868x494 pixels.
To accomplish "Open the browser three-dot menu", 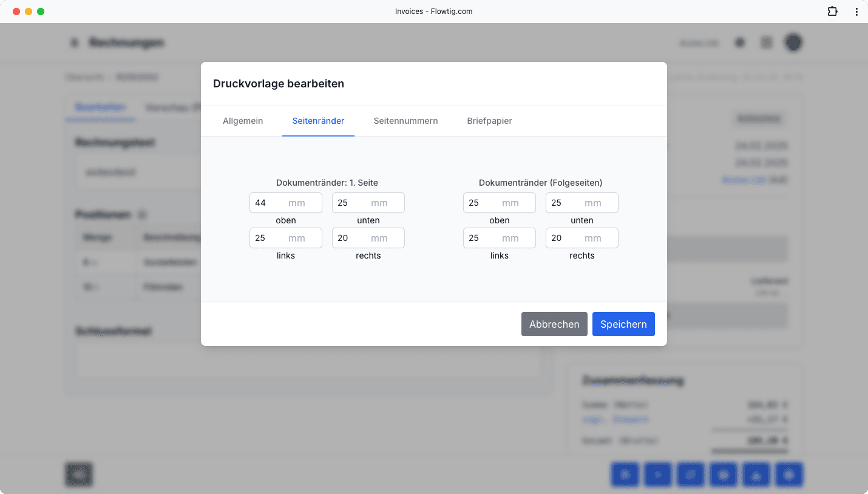I will 856,12.
